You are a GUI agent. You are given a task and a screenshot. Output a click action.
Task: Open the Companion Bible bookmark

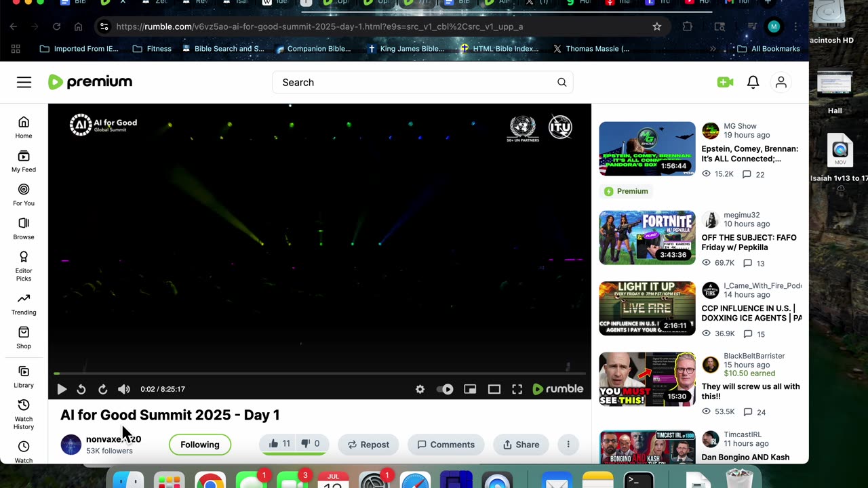(x=313, y=49)
